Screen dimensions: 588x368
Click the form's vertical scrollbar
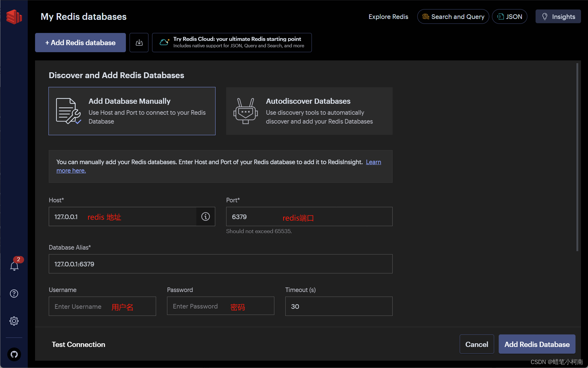click(577, 157)
